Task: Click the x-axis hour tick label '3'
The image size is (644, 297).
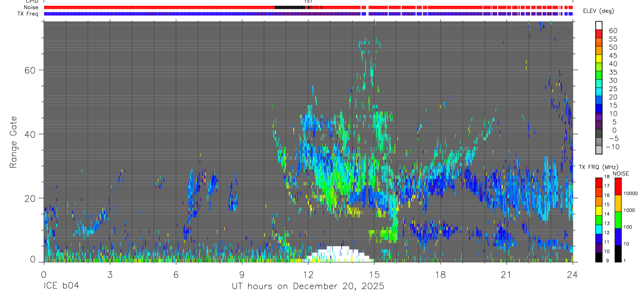Action: pyautogui.click(x=110, y=274)
